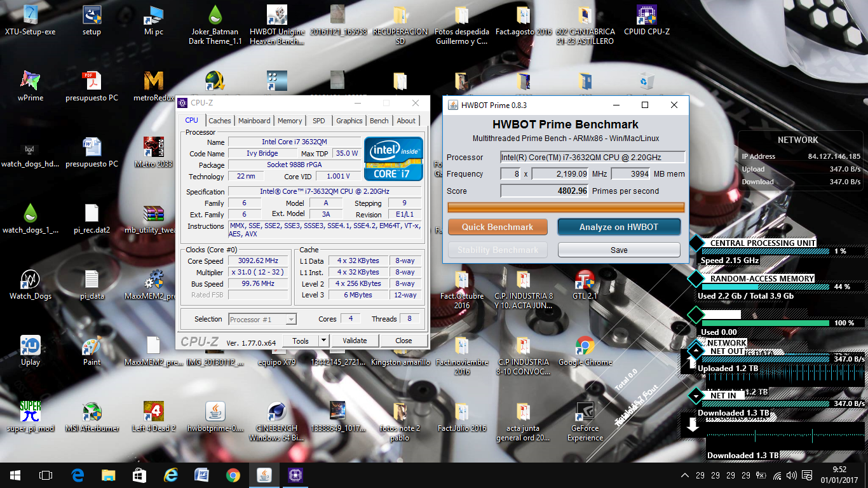Open the setup desktop shortcut
The height and width of the screenshot is (488, 868).
(92, 20)
